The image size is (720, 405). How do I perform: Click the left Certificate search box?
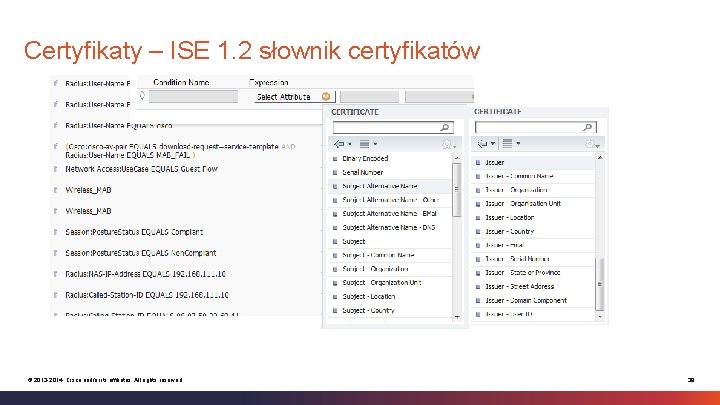[393, 127]
